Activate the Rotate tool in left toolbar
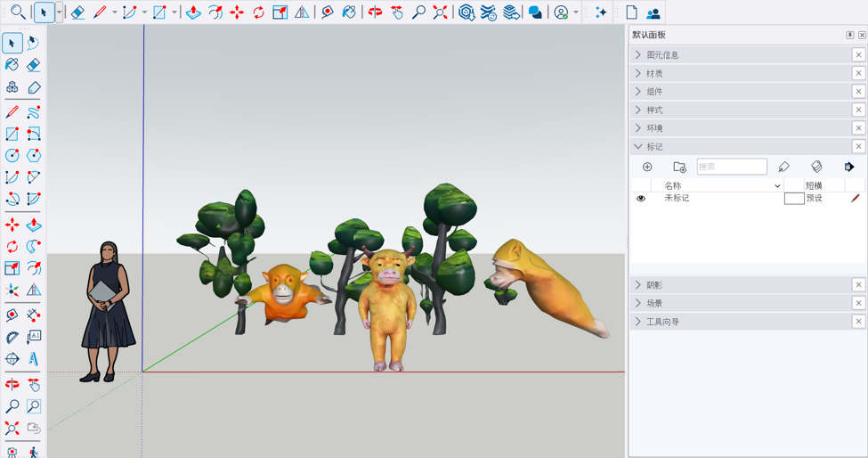 click(12, 247)
